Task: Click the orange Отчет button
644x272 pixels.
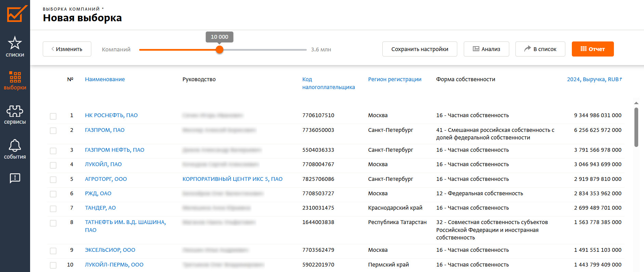Action: (593, 49)
